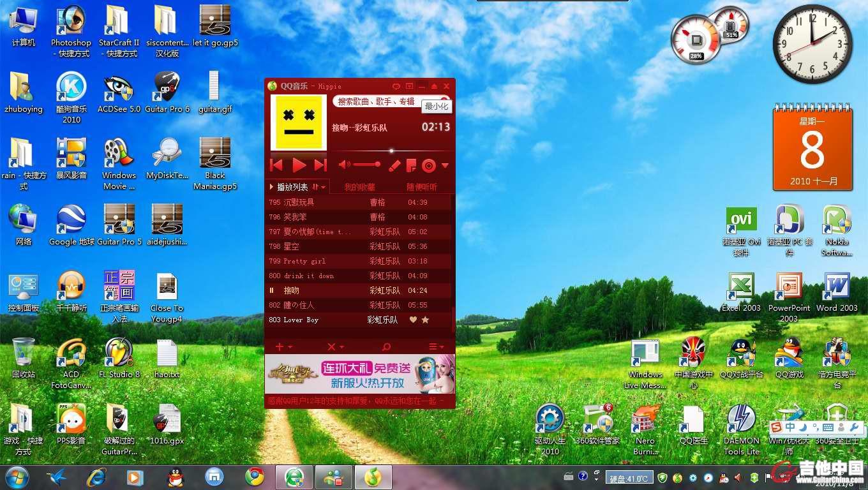
Task: Select song 802 瞳の住人
Action: 358,305
